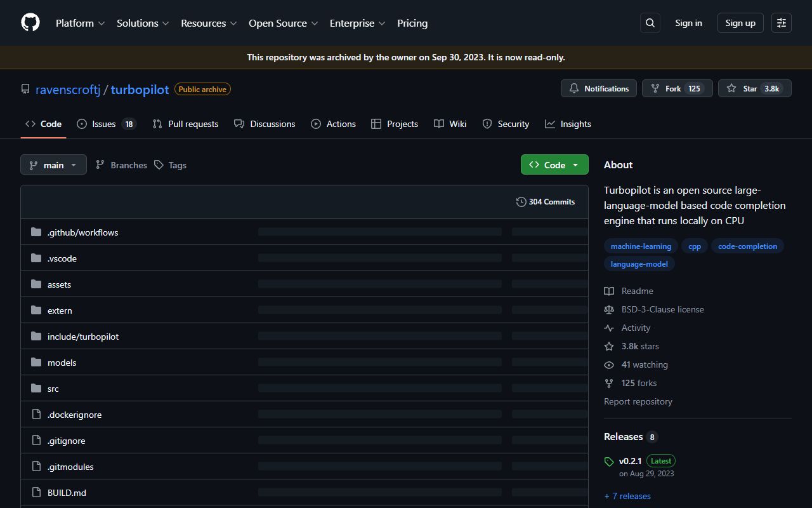Click the Sign up button
Image resolution: width=812 pixels, height=508 pixels.
[740, 23]
